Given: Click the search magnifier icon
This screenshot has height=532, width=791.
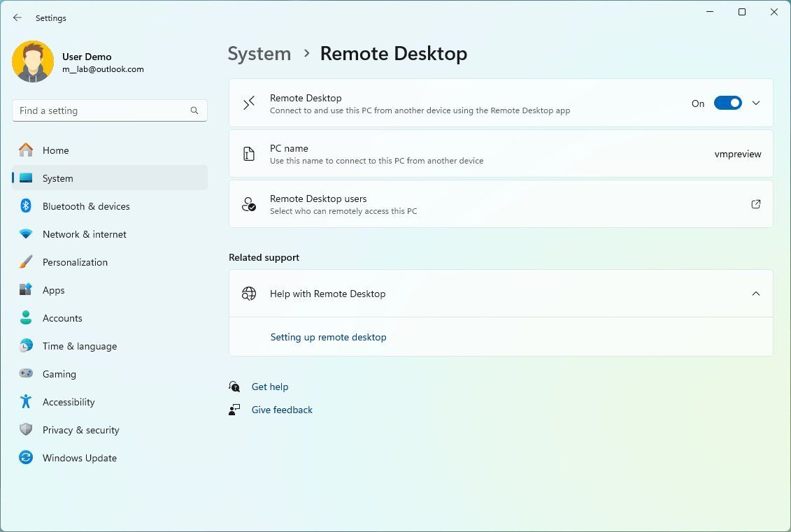Looking at the screenshot, I should [194, 110].
